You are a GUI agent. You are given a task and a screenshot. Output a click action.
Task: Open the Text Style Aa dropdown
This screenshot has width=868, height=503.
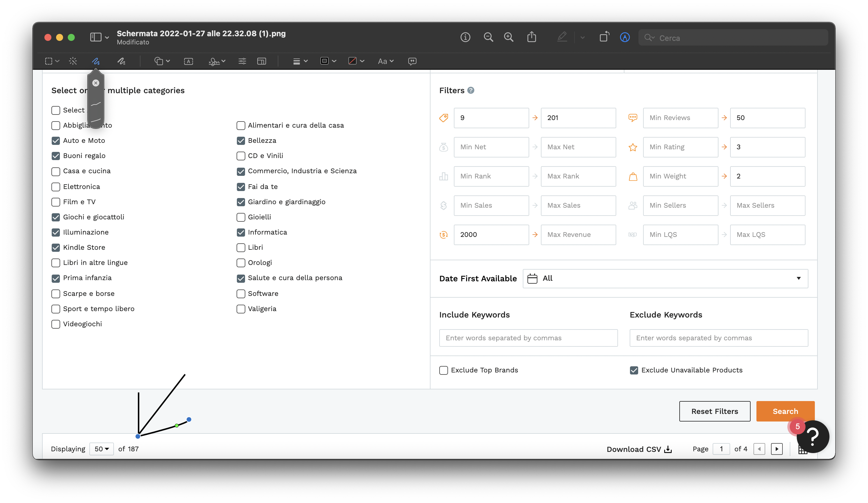click(x=386, y=61)
